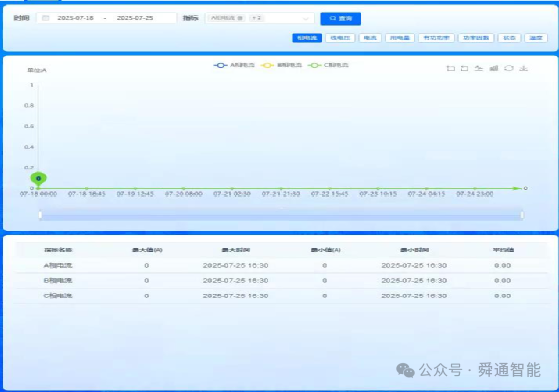The height and width of the screenshot is (392, 559).
Task: Click A相电流 row name in the table
Action: click(58, 265)
